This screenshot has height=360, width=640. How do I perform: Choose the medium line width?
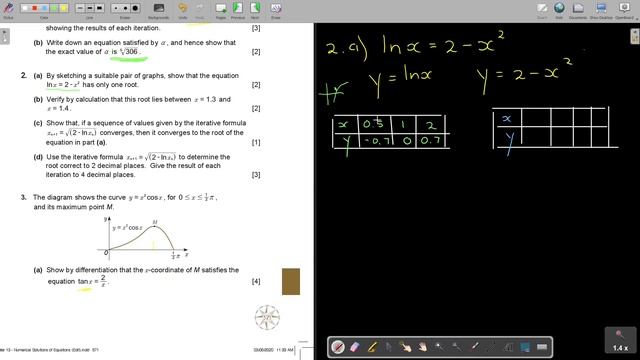pos(90,8)
